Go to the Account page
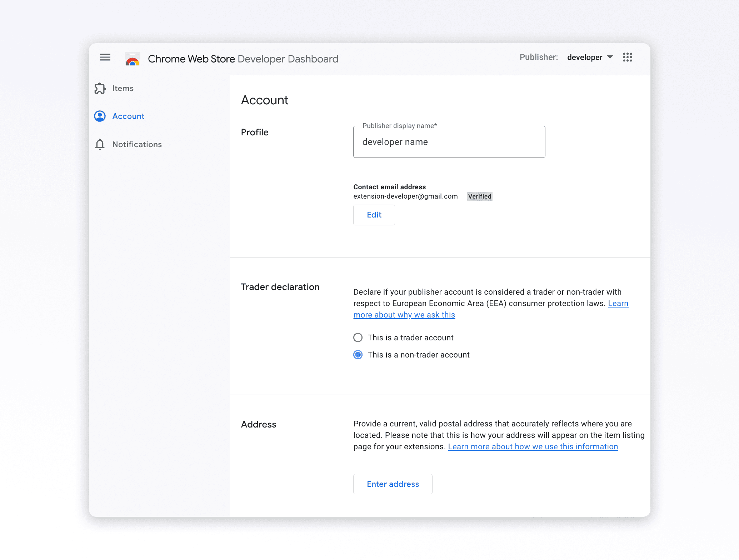Screen dimensions: 739x560 pyautogui.click(x=128, y=116)
